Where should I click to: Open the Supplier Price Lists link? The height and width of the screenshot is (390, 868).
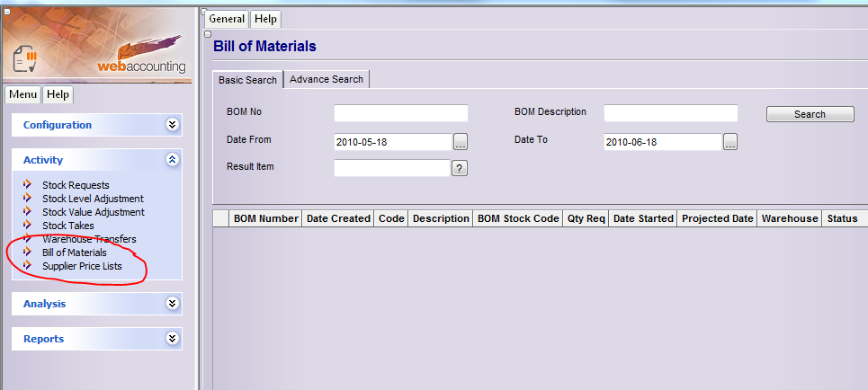pyautogui.click(x=82, y=266)
